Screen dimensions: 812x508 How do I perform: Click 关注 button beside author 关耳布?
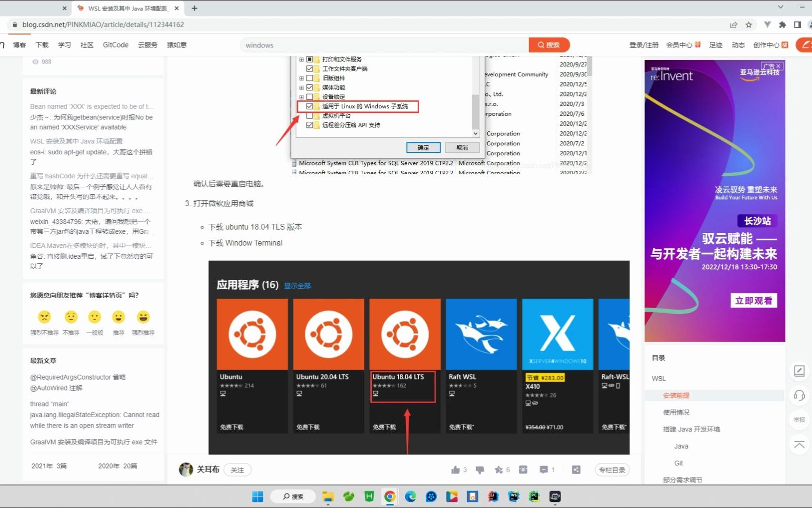(x=237, y=470)
